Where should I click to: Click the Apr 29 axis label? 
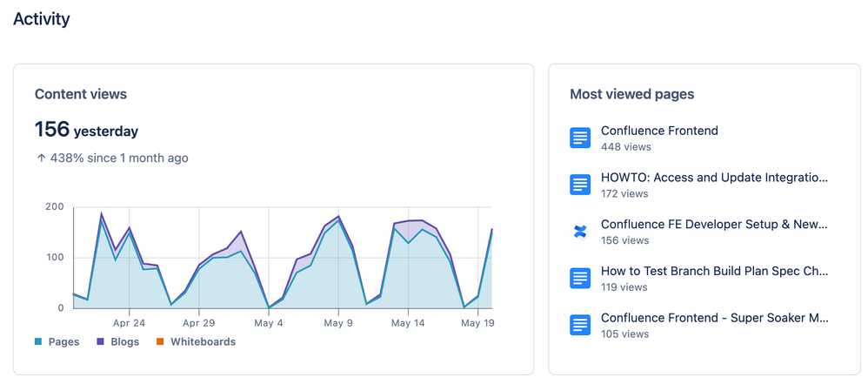(198, 323)
